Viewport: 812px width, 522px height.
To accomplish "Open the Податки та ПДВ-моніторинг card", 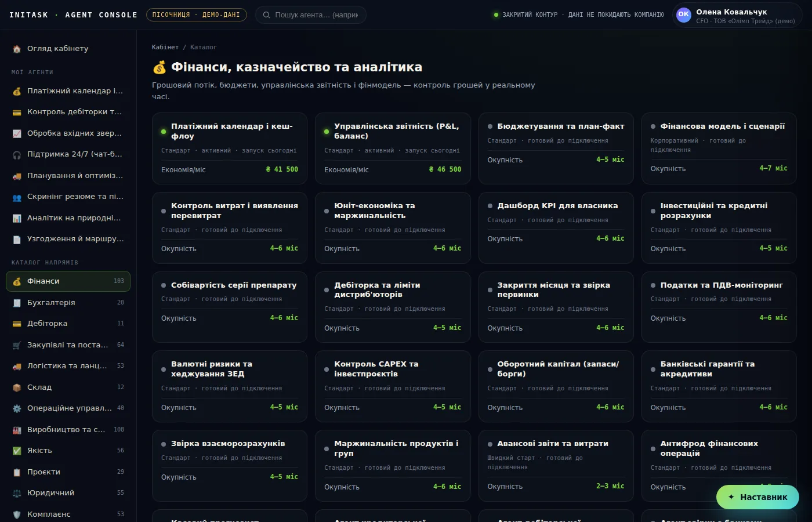I will 719,307.
